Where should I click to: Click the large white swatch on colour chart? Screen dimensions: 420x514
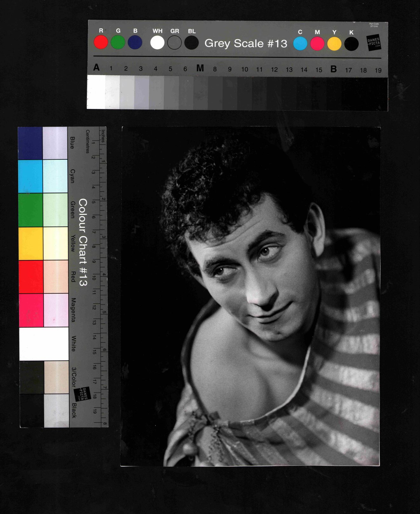44,344
